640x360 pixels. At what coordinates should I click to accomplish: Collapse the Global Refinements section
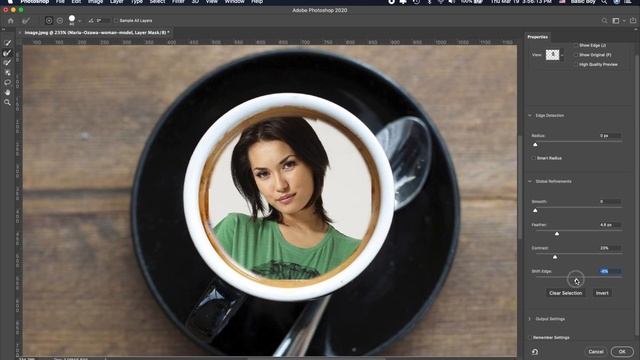530,181
